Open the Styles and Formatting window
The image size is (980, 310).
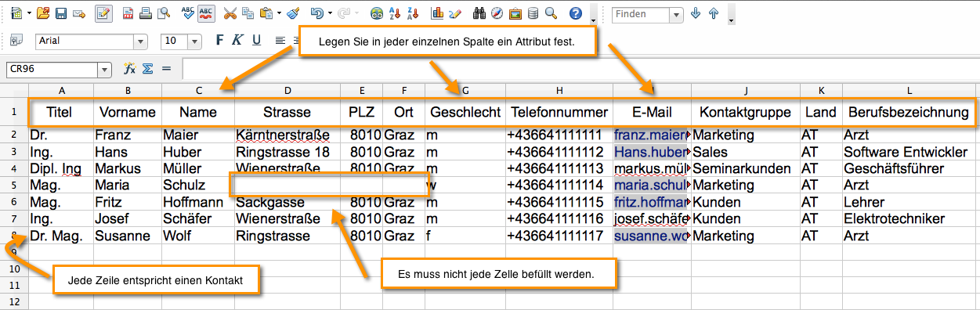(x=17, y=41)
